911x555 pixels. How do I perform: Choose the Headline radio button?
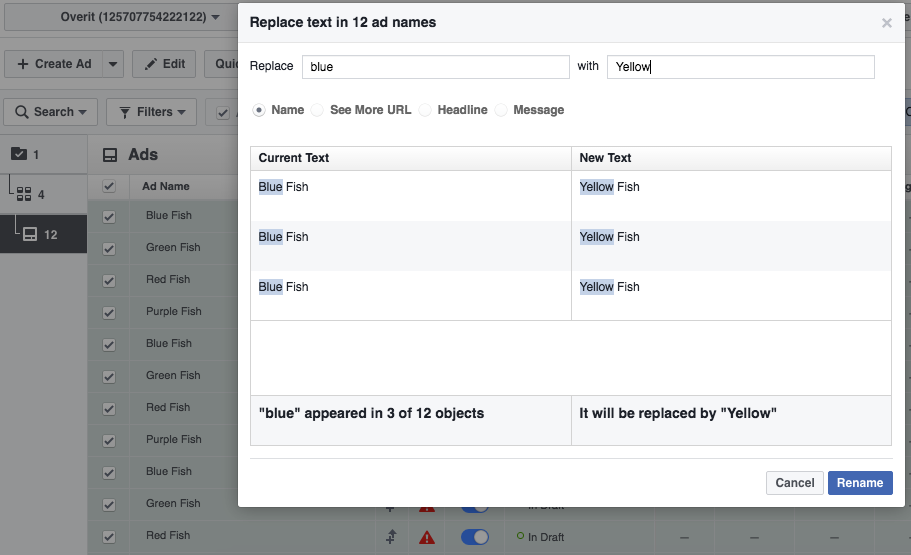pyautogui.click(x=425, y=110)
